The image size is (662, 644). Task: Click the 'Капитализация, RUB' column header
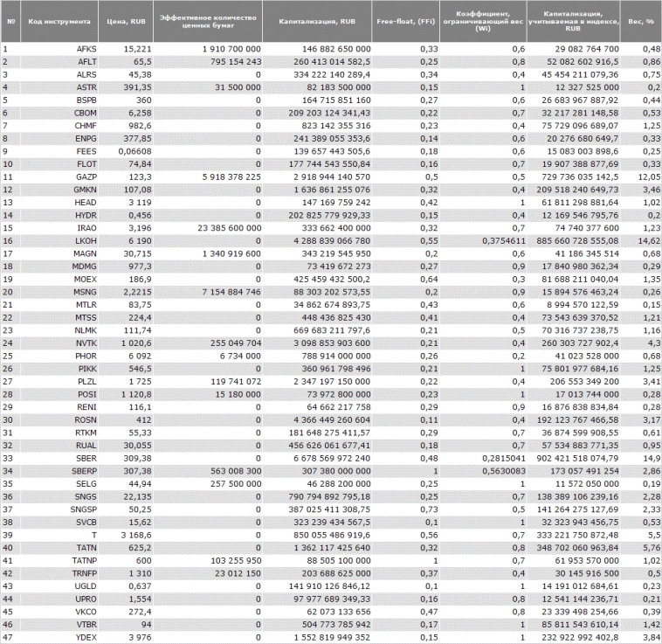(x=317, y=21)
